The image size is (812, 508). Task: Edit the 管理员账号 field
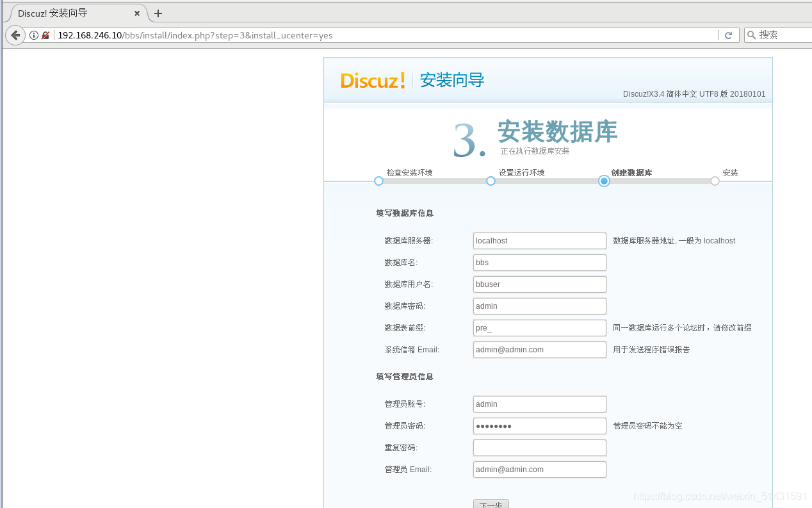pos(540,404)
